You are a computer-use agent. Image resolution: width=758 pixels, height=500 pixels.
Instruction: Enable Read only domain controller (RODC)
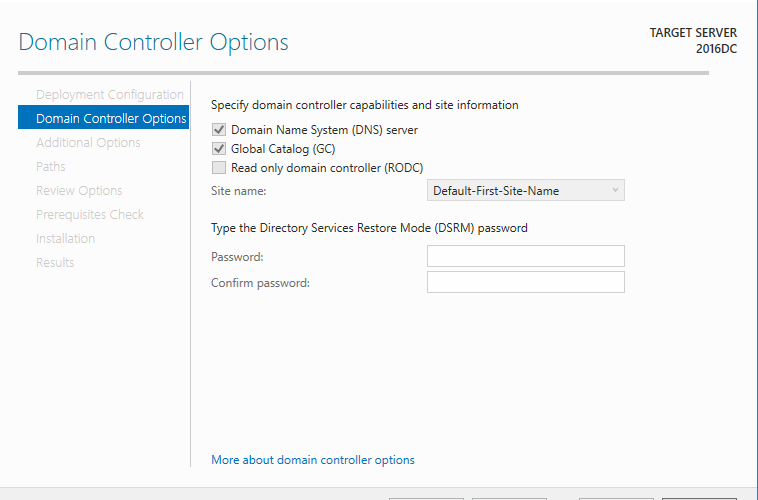point(219,168)
